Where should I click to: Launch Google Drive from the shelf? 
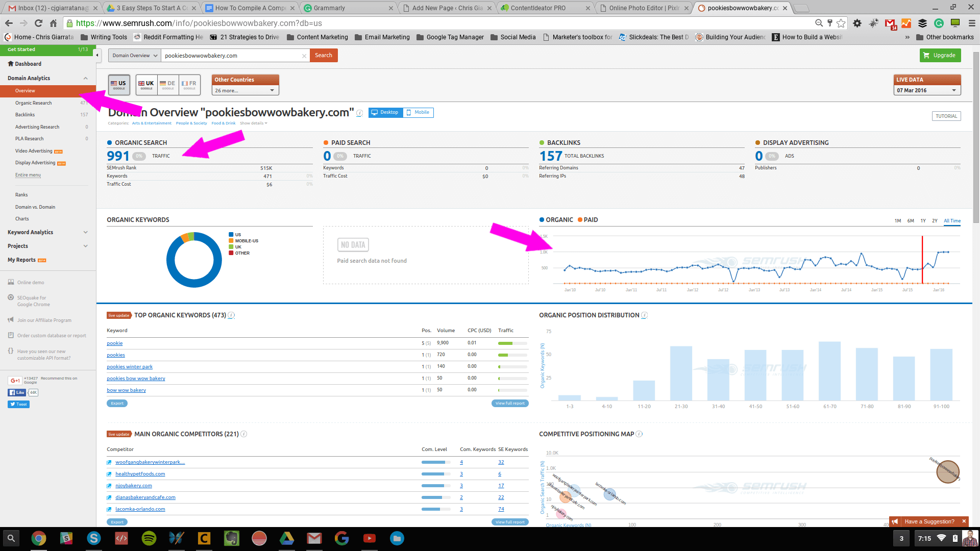coord(286,538)
